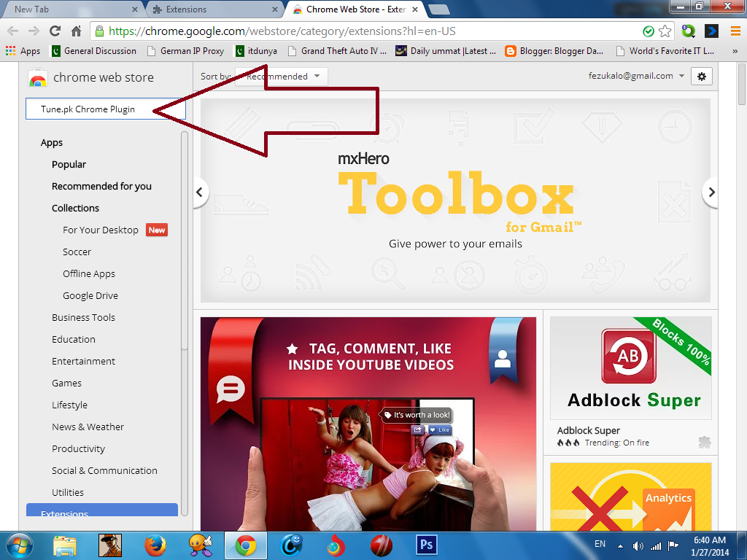Open the Action Center flag icon
Screen dimensions: 747x560
[x=673, y=545]
